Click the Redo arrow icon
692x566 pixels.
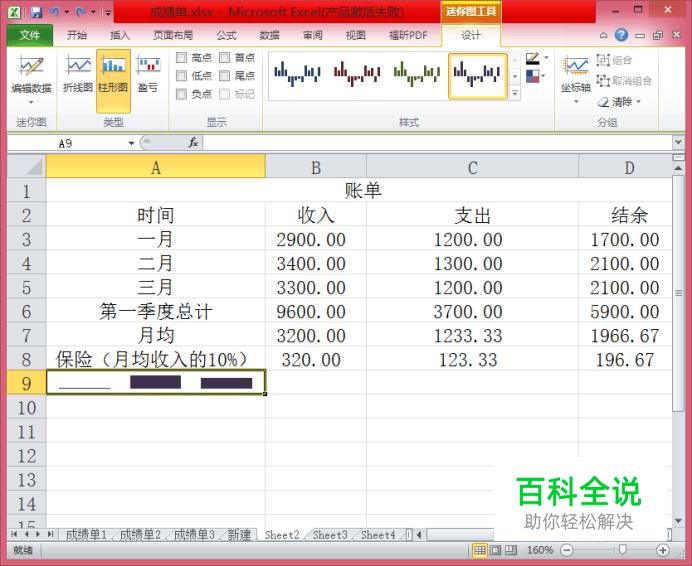tap(81, 11)
